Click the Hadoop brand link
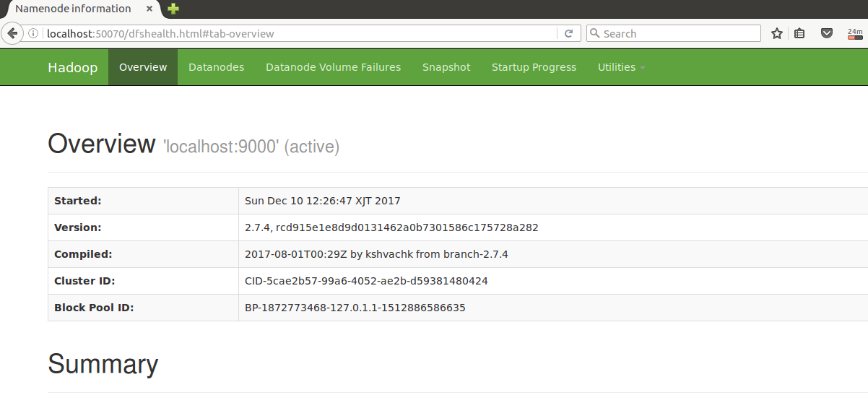The height and width of the screenshot is (395, 868). coord(73,67)
